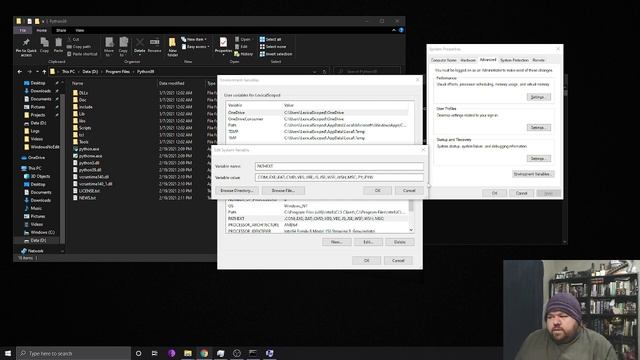640x360 pixels.
Task: Create a New folder from the ribbon
Action: click(172, 47)
